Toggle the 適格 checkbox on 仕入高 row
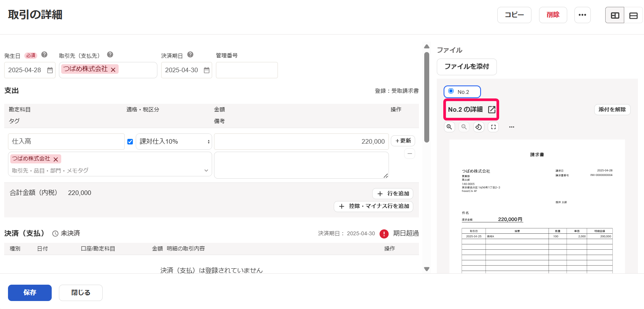644x309 pixels. (130, 142)
